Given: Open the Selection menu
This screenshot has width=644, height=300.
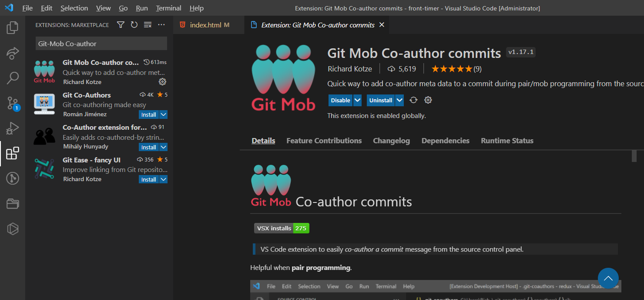Looking at the screenshot, I should pyautogui.click(x=74, y=8).
